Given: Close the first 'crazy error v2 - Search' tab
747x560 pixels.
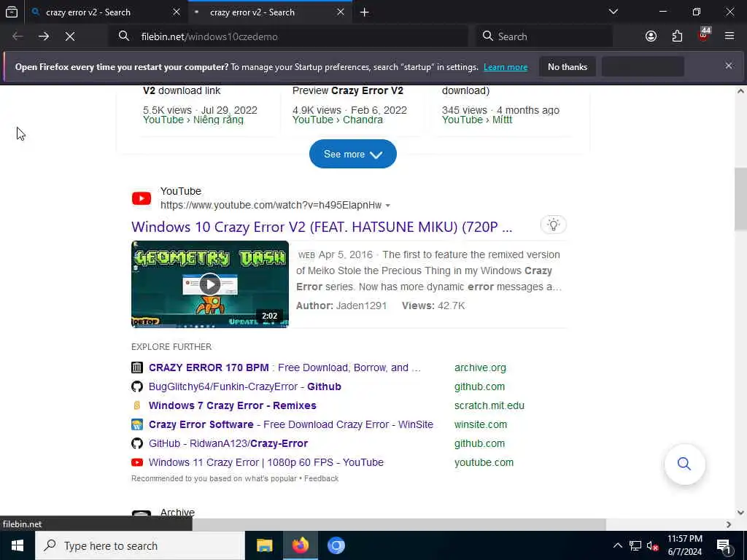Looking at the screenshot, I should pyautogui.click(x=177, y=12).
